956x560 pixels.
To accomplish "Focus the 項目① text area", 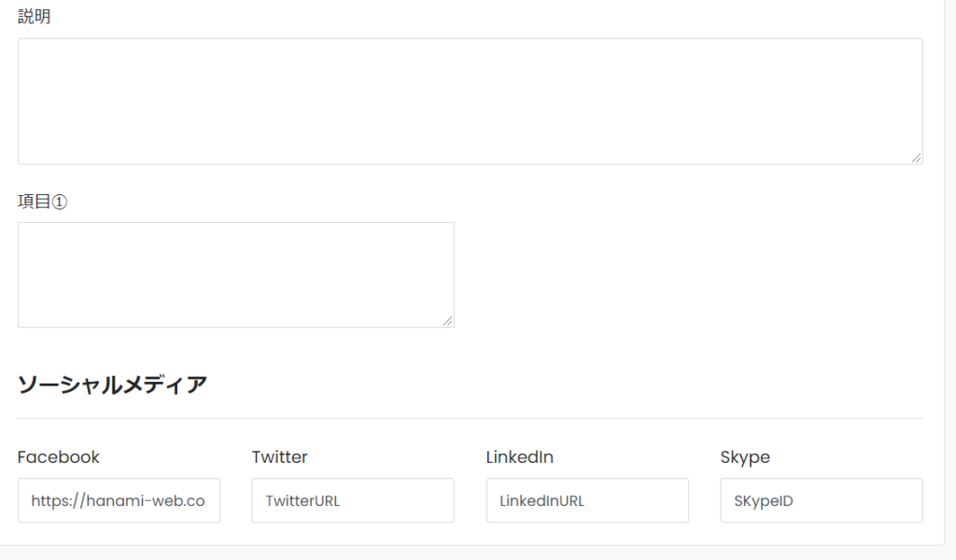I will point(236,274).
